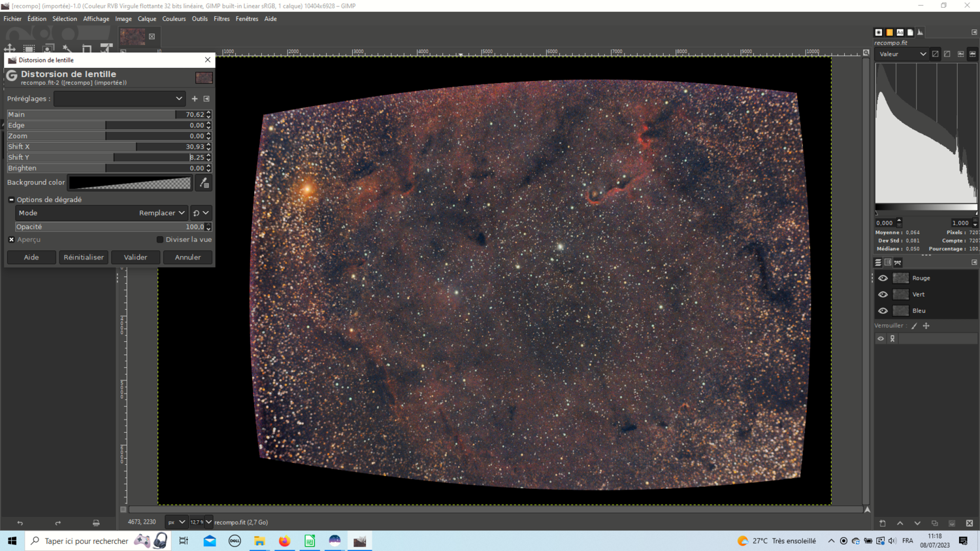
Task: Enable the Diviser la vue checkbox
Action: click(x=159, y=239)
